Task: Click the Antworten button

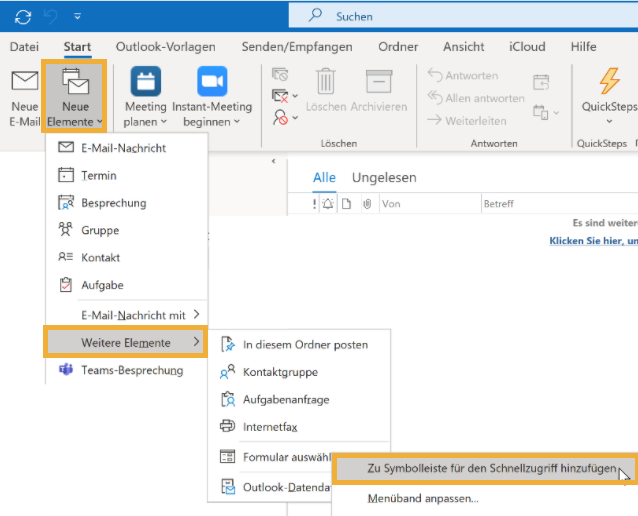Action: 463,76
